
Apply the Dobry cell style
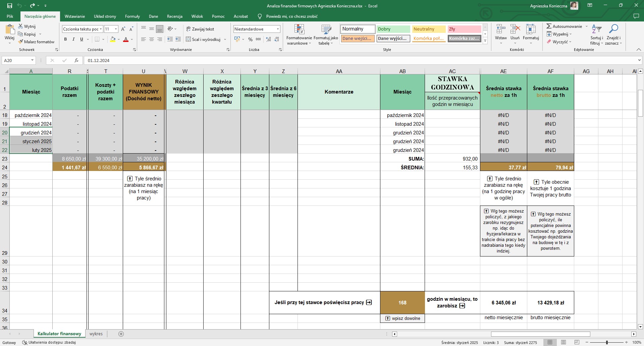393,29
